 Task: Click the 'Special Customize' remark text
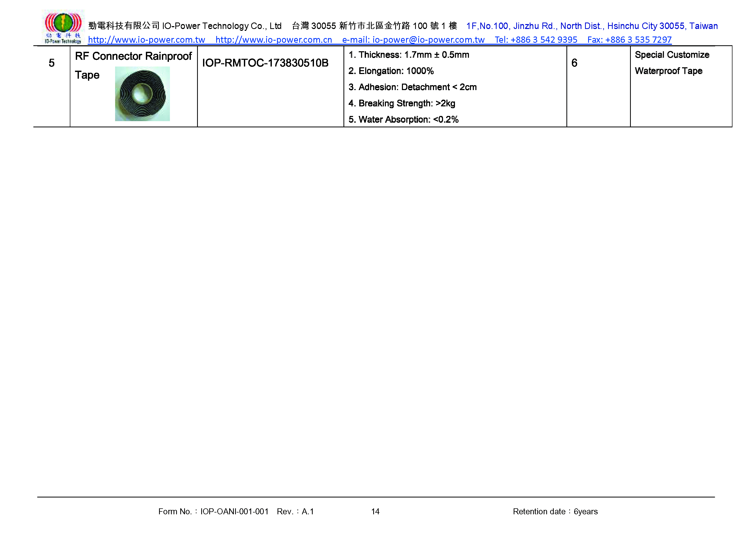click(x=672, y=55)
